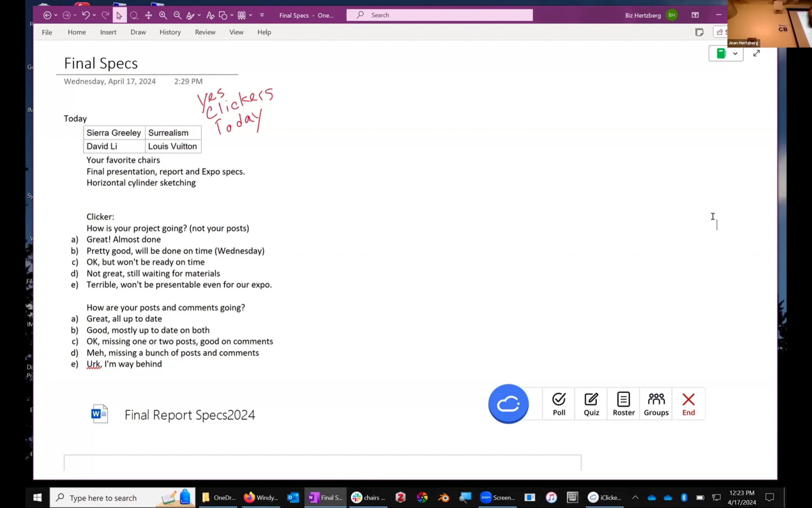Activate the Select Objects pointer tool
The image size is (812, 508).
(119, 15)
